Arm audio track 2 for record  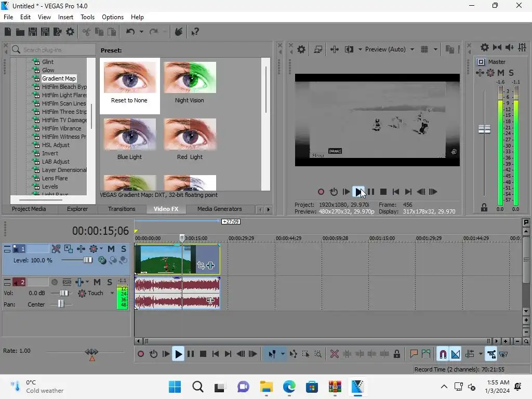[54, 282]
